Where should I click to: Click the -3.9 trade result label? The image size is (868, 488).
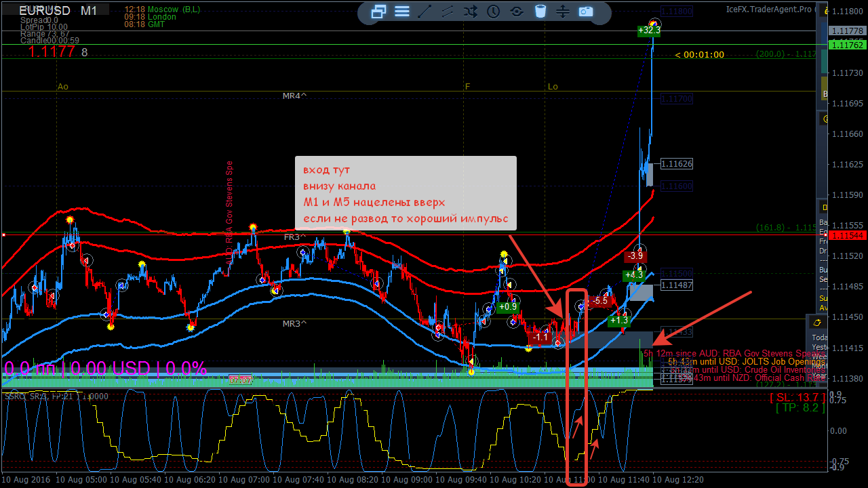coord(635,256)
